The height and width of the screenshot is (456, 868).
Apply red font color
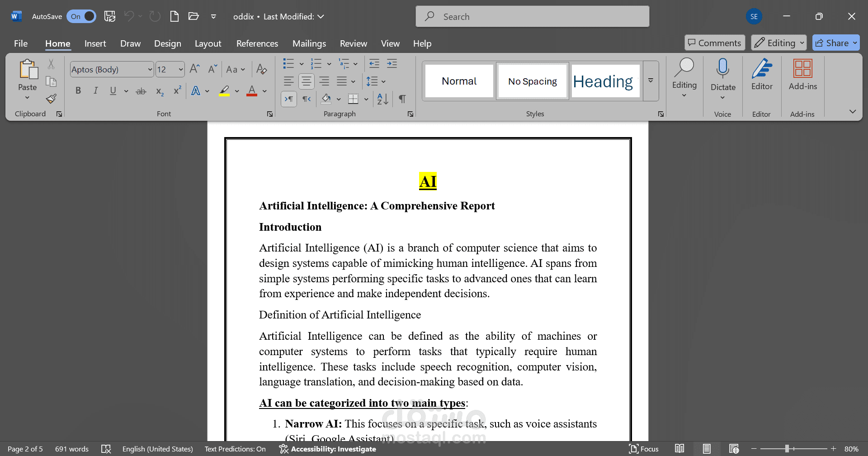[252, 91]
